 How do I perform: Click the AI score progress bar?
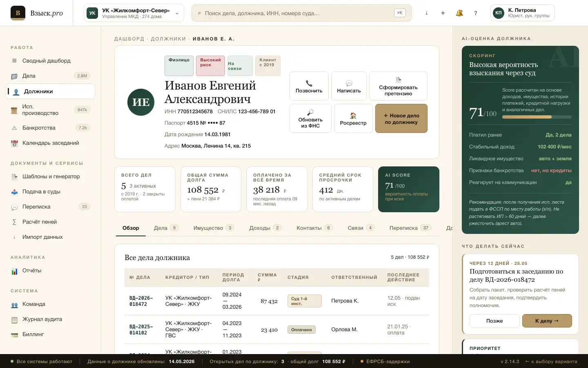click(x=537, y=117)
